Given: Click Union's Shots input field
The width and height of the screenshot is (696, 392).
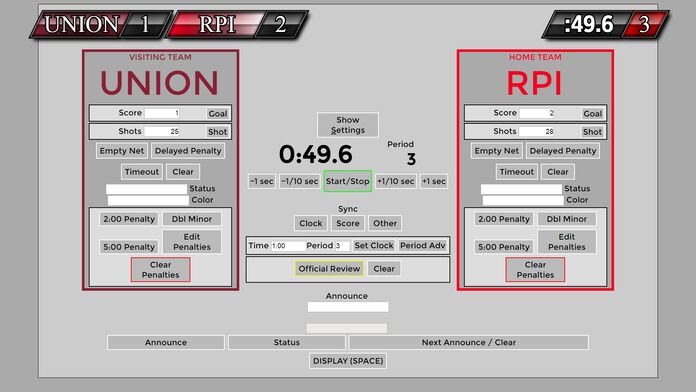Looking at the screenshot, I should [162, 131].
